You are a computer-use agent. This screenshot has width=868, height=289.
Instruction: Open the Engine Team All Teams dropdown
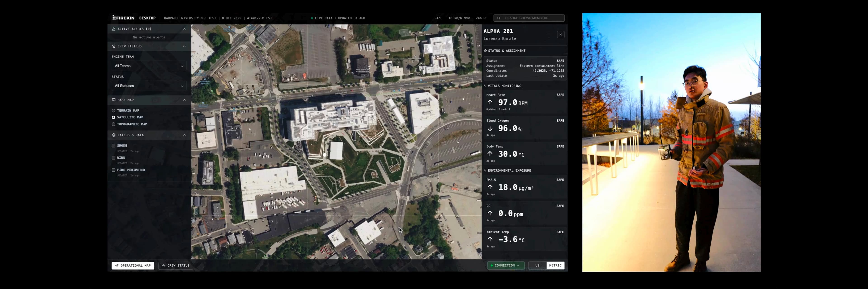[x=149, y=66]
